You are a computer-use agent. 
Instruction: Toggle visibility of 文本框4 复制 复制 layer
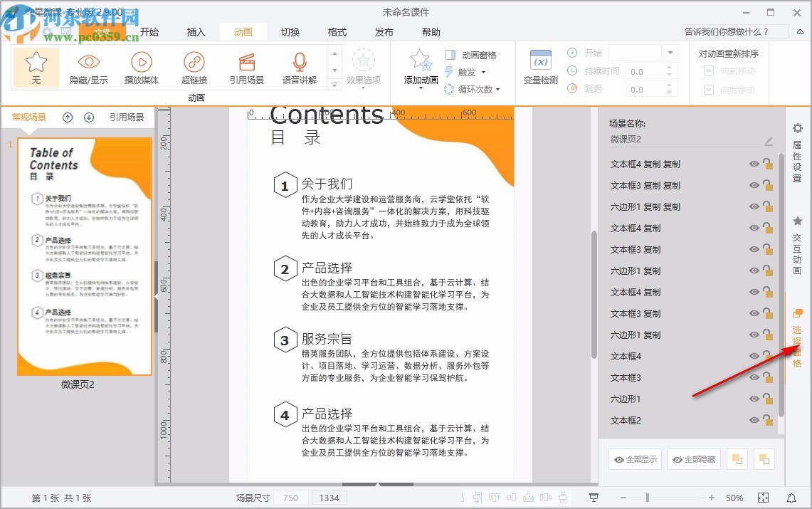(x=754, y=164)
